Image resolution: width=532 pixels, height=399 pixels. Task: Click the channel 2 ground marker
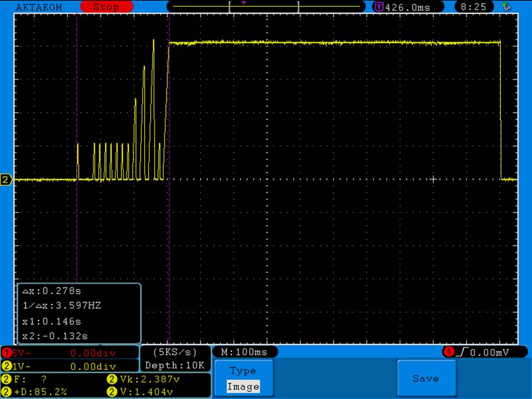7,180
